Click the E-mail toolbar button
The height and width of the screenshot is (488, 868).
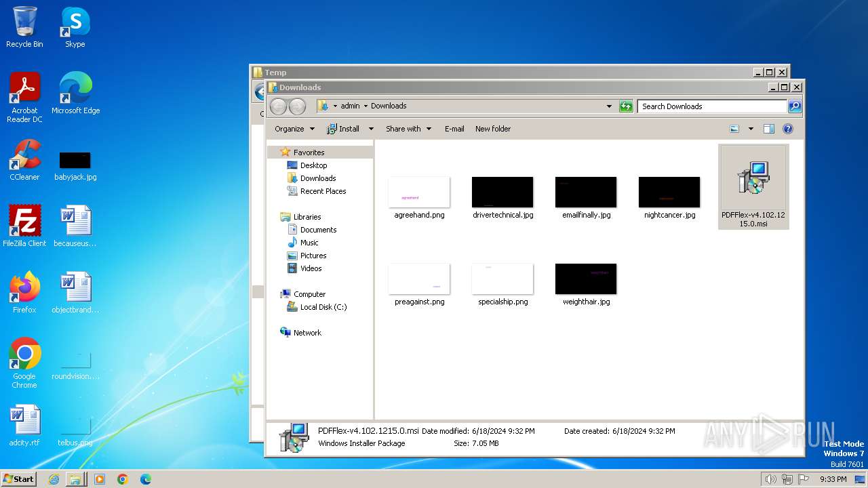pyautogui.click(x=454, y=129)
